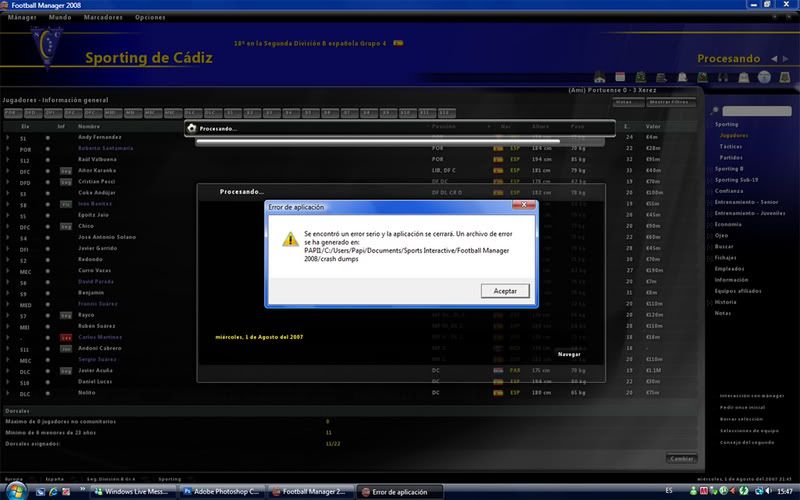800x500 pixels.
Task: Expand the Economía section in the sidebar
Action: click(710, 224)
